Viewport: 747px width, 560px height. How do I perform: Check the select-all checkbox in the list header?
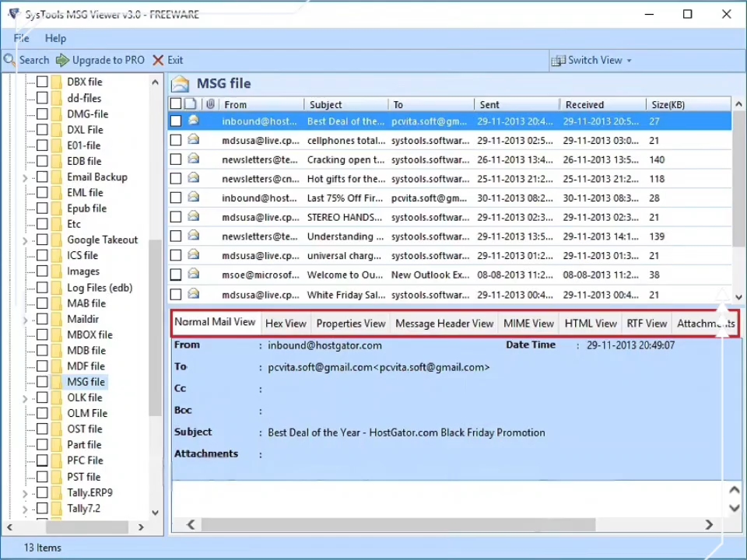[175, 103]
